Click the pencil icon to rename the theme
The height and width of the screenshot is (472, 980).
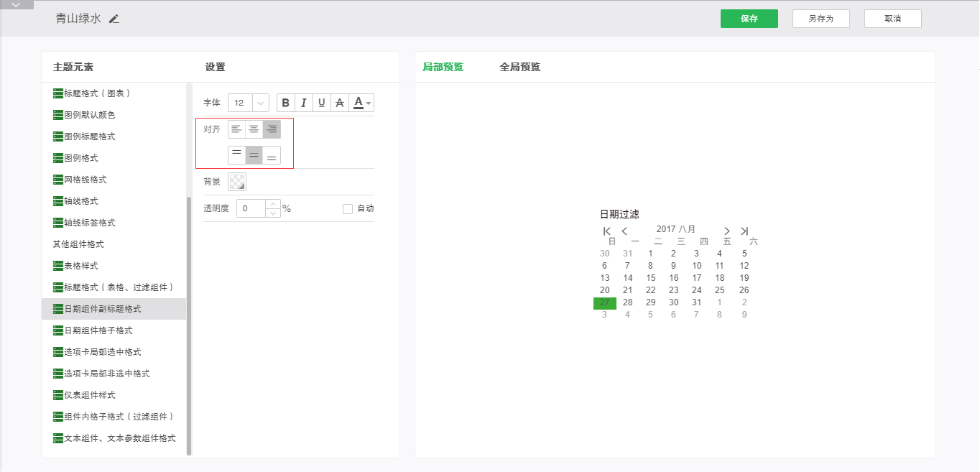click(114, 19)
